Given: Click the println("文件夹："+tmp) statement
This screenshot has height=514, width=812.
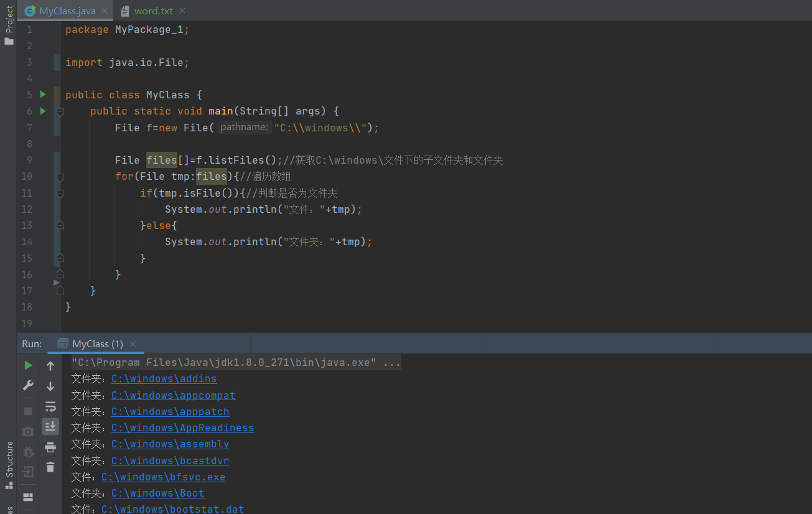Looking at the screenshot, I should pyautogui.click(x=268, y=241).
